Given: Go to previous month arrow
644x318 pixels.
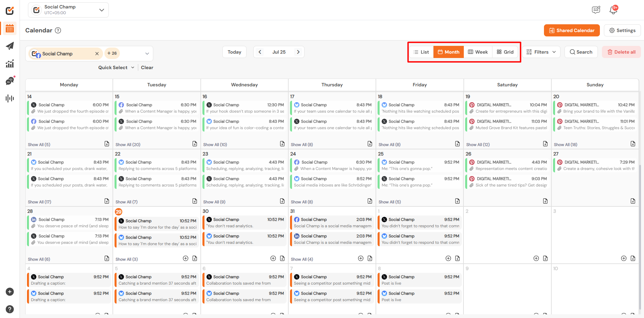Looking at the screenshot, I should (x=260, y=52).
